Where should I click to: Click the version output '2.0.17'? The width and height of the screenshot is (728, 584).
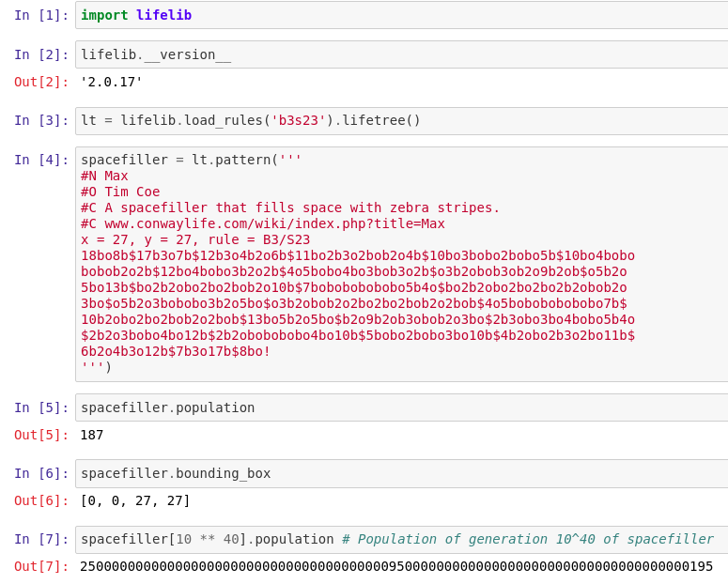pyautogui.click(x=112, y=83)
